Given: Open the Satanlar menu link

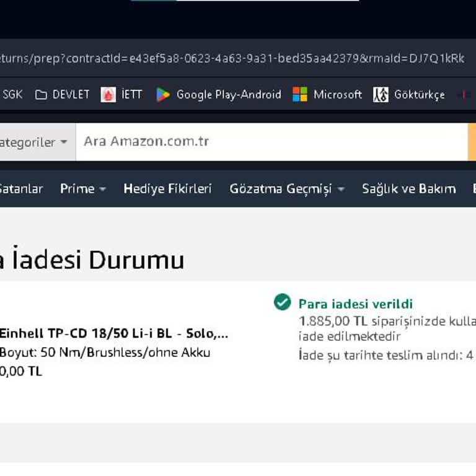Looking at the screenshot, I should (x=21, y=189).
